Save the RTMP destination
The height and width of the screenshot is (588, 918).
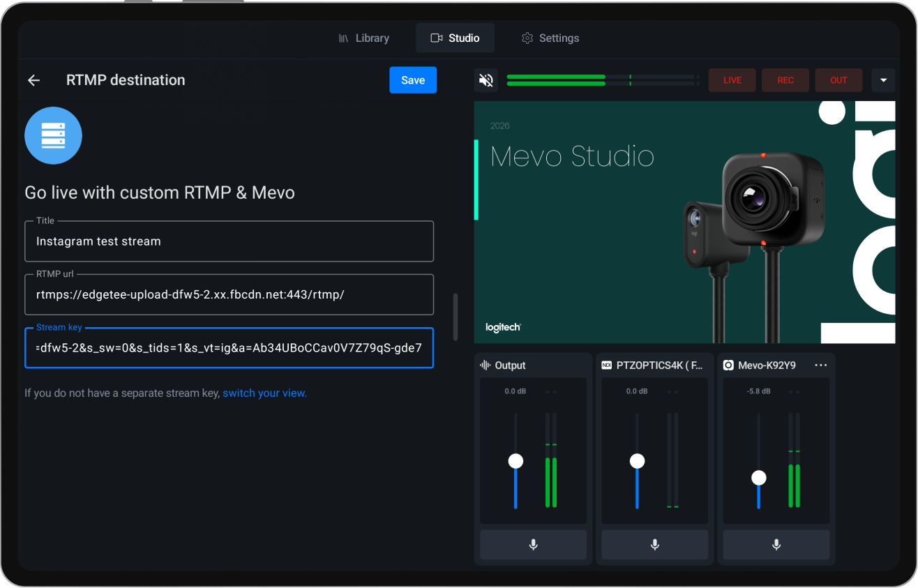412,80
